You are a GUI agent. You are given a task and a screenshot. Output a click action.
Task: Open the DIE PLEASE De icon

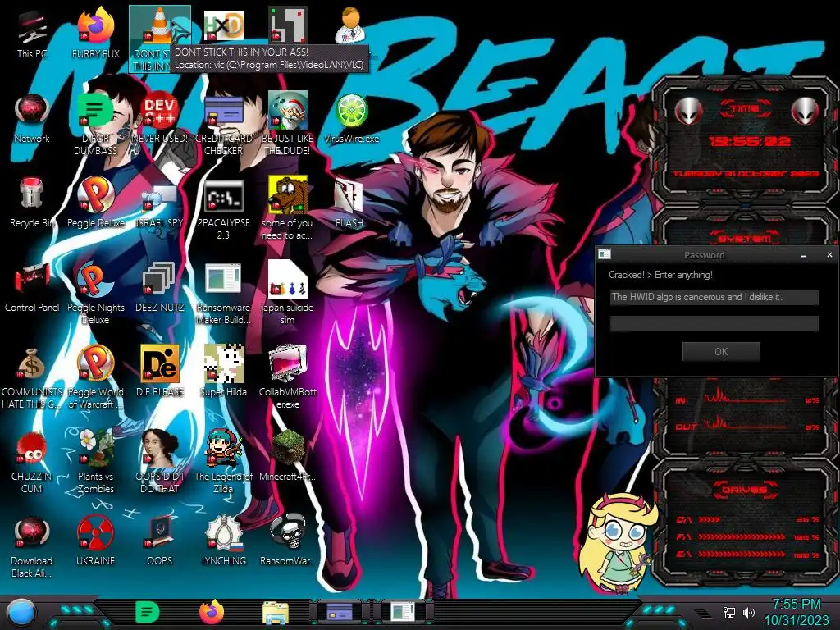(160, 372)
